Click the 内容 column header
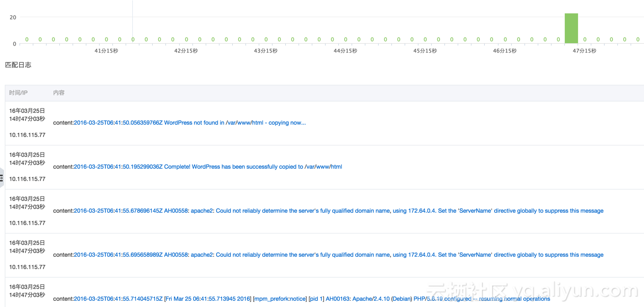This screenshot has width=644, height=307. [x=59, y=93]
